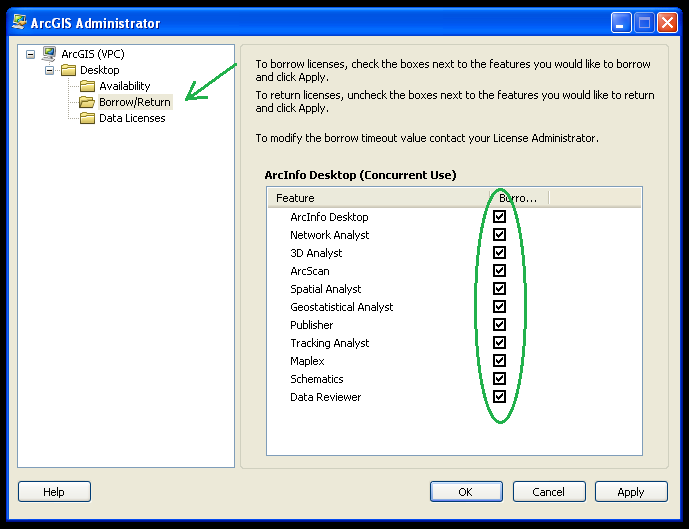Uncheck the 3D Analyst borrow checkbox
Screen dimensions: 689x529
(499, 253)
